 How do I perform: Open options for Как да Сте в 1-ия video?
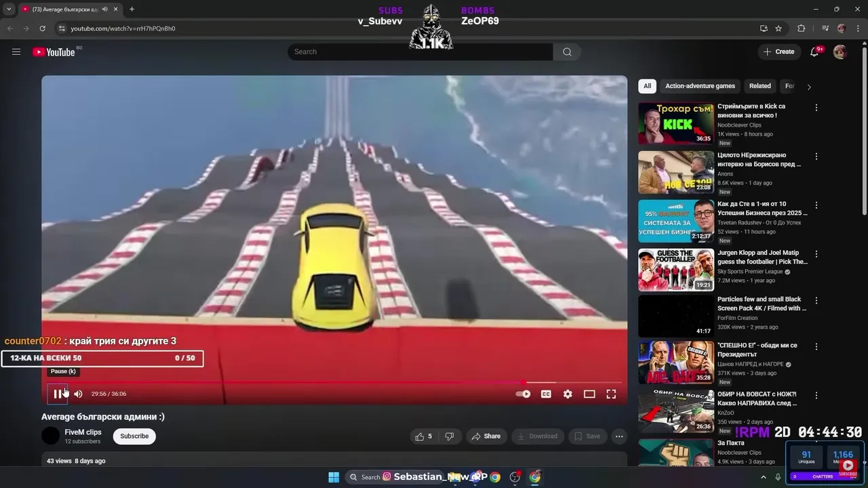pyautogui.click(x=816, y=205)
